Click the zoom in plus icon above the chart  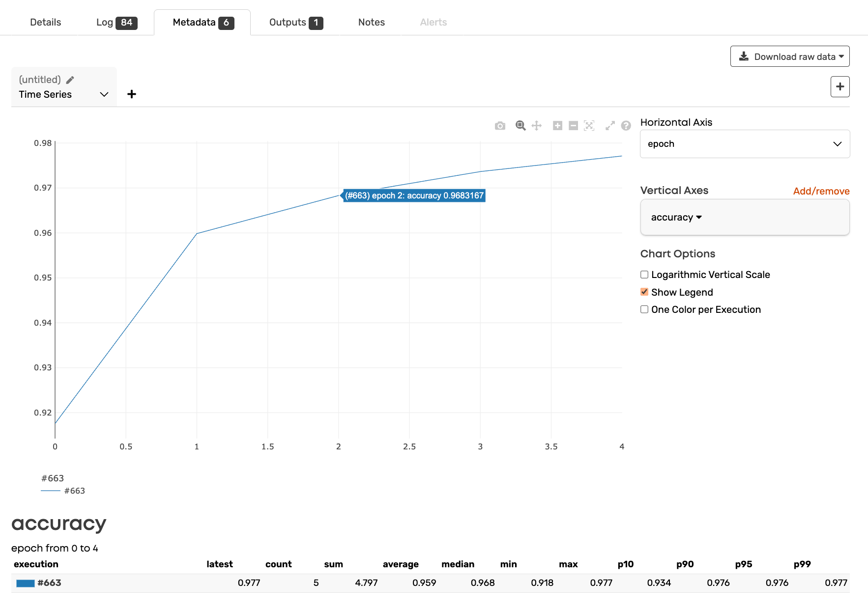(x=557, y=126)
